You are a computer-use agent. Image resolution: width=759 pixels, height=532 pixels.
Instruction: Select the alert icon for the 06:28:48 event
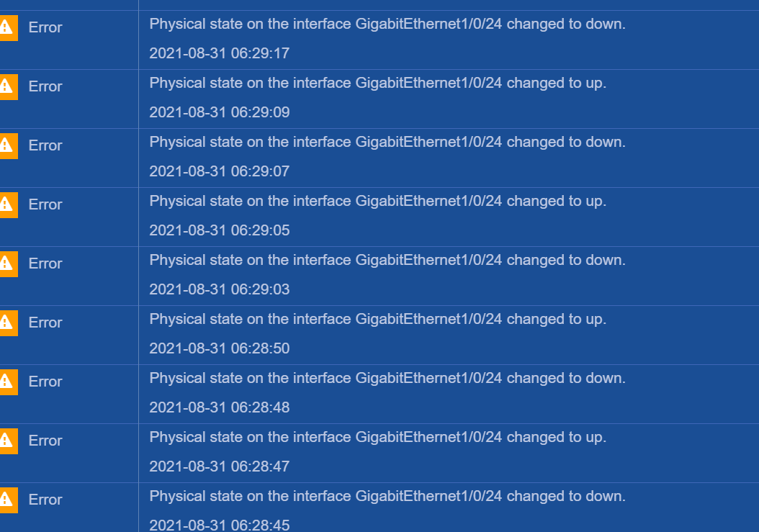(7, 382)
